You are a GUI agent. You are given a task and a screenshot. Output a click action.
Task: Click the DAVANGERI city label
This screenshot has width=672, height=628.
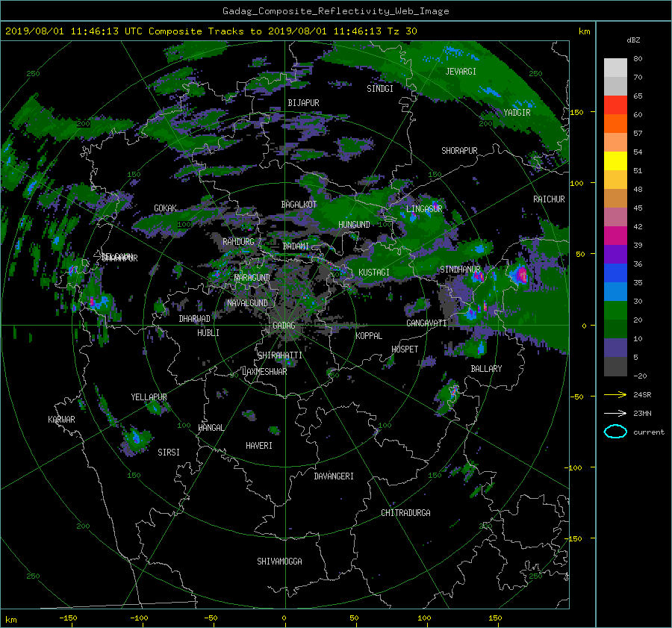334,476
